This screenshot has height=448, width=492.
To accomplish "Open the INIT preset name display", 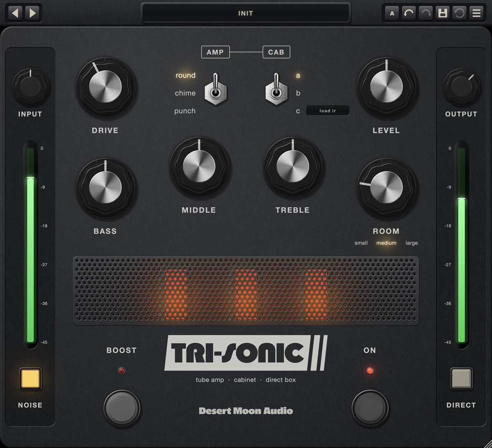I will coord(246,13).
